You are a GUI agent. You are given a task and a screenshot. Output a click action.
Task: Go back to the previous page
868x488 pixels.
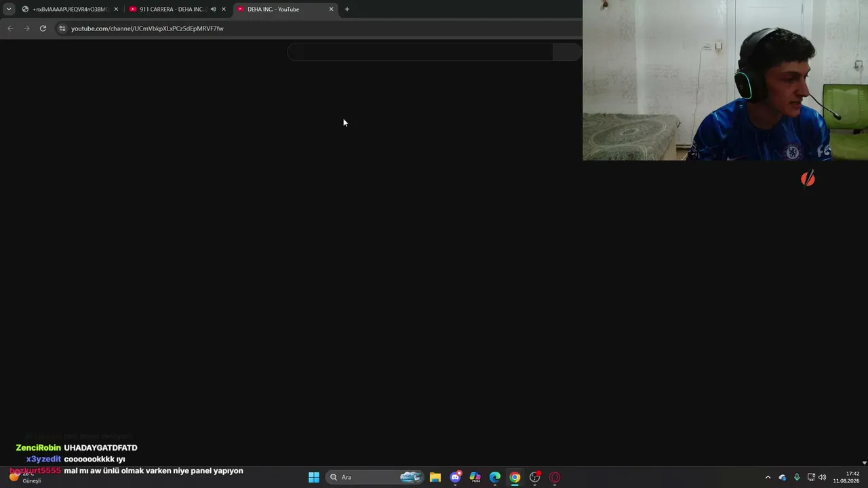(x=10, y=28)
